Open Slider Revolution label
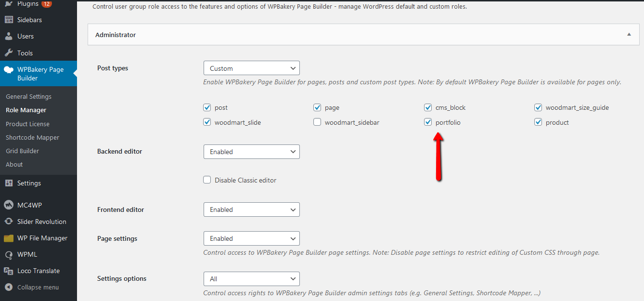 (42, 222)
